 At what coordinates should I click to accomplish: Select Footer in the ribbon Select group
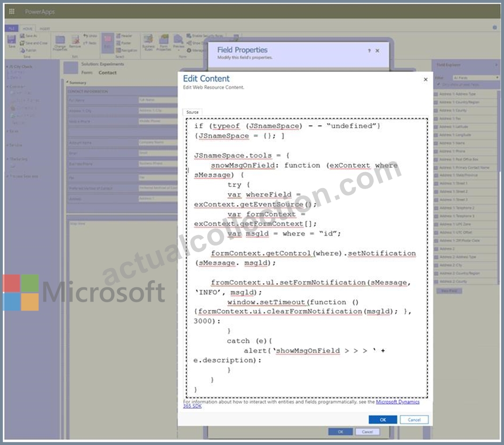point(123,43)
